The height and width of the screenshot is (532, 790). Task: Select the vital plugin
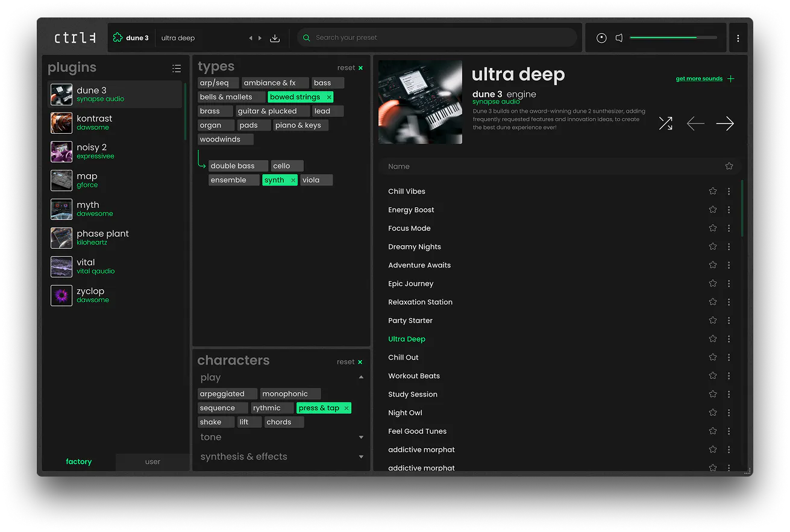tap(114, 267)
